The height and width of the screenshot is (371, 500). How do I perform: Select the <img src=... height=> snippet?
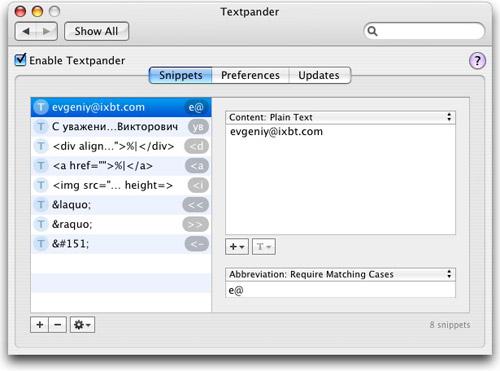[121, 185]
